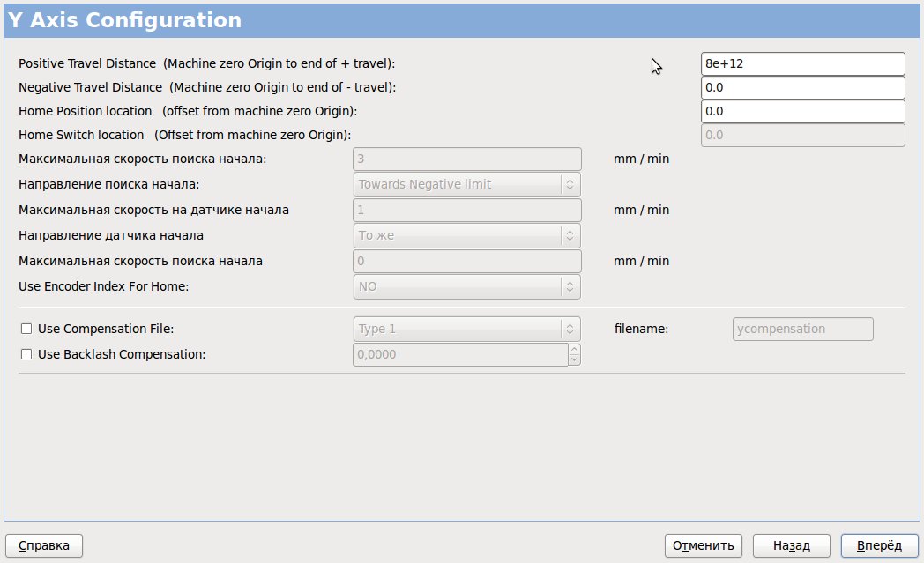Viewport: 924px width, 563px height.
Task: Click the Negative Travel Distance input field
Action: click(x=802, y=88)
